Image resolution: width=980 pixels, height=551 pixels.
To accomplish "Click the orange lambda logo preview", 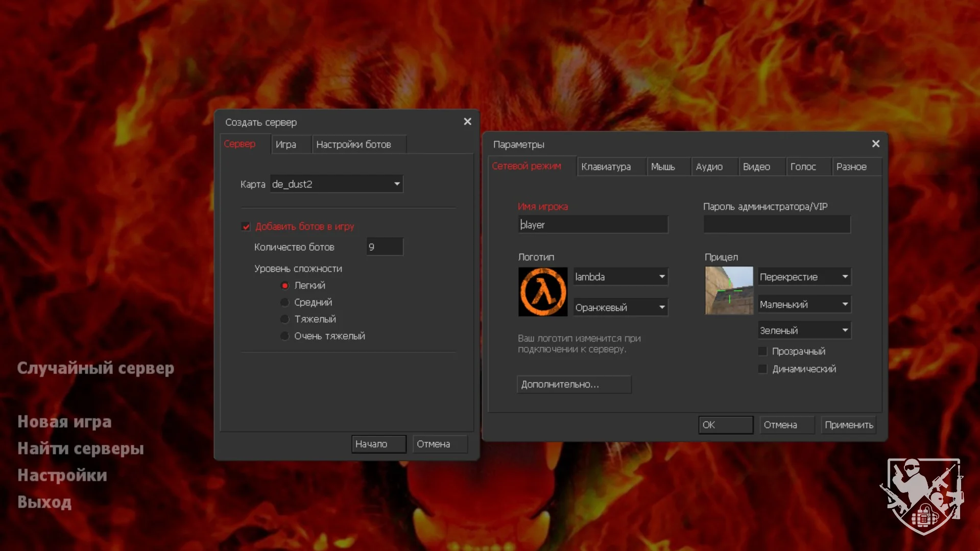I will [542, 292].
